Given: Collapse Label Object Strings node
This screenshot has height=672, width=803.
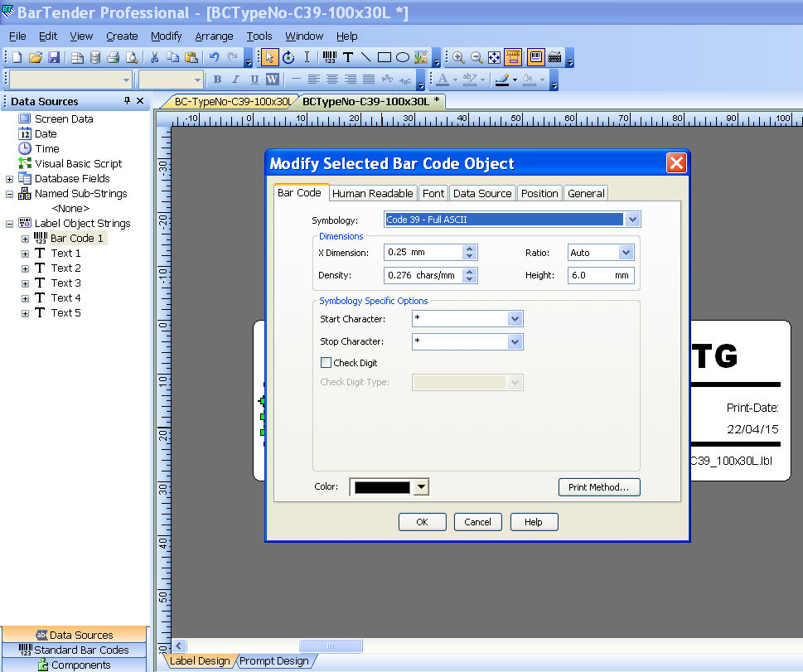Looking at the screenshot, I should point(9,224).
